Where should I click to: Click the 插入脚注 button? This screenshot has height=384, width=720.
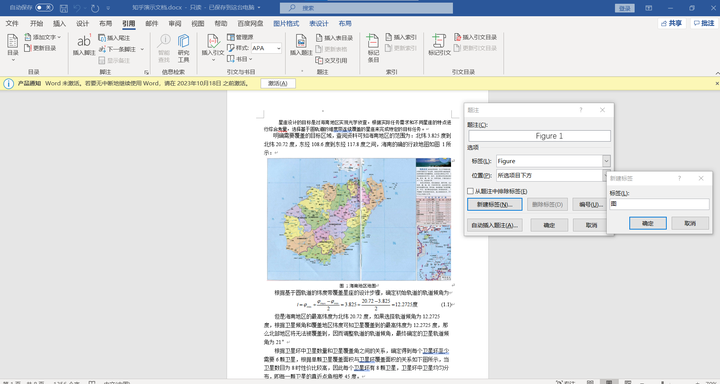click(x=84, y=45)
